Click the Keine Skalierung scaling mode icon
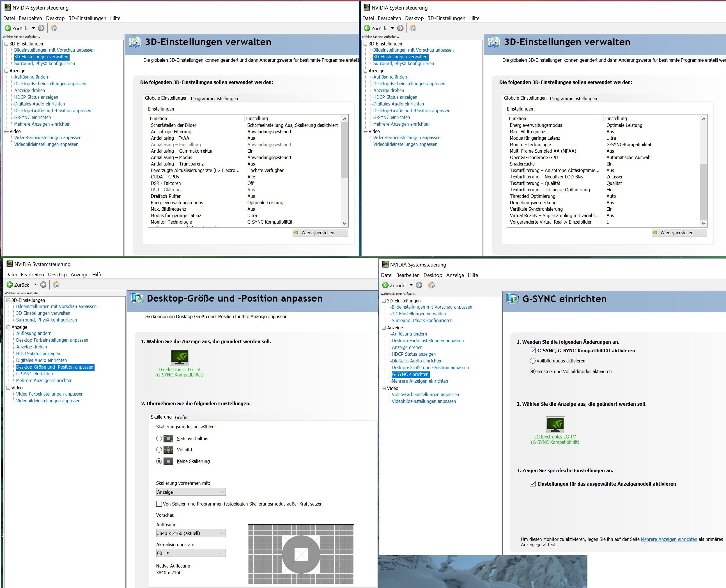This screenshot has height=588, width=726. pos(168,461)
